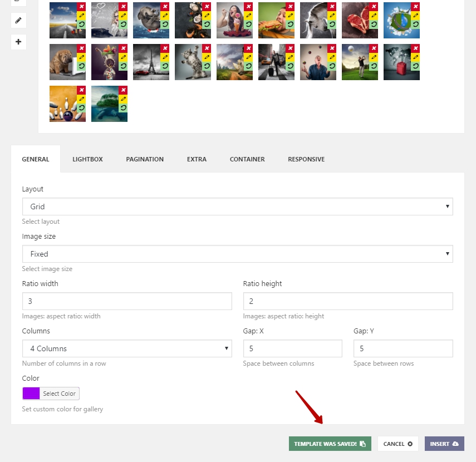Open the Image size dropdown showing Fixed
This screenshot has height=462, width=476.
pyautogui.click(x=237, y=254)
